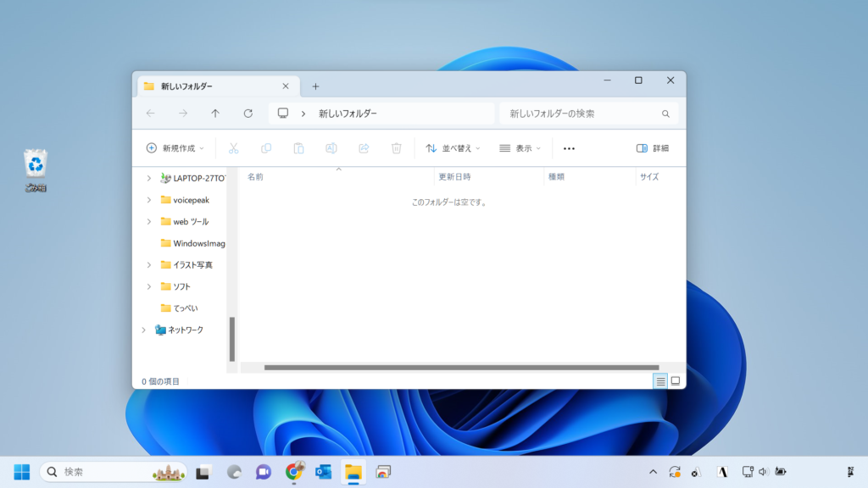868x488 pixels.
Task: Close the 新しいフォルダー tab
Action: 286,86
